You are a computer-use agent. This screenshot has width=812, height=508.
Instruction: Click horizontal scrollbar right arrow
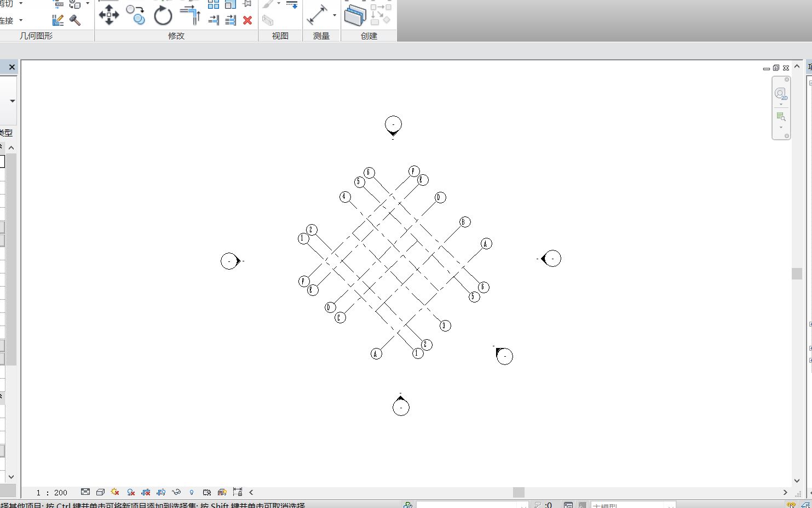click(x=785, y=492)
